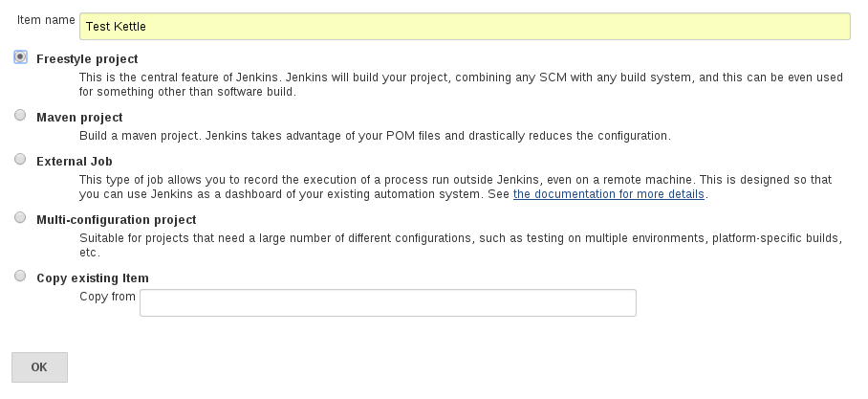868x399 pixels.
Task: Click into the Item name field
Action: tap(465, 27)
